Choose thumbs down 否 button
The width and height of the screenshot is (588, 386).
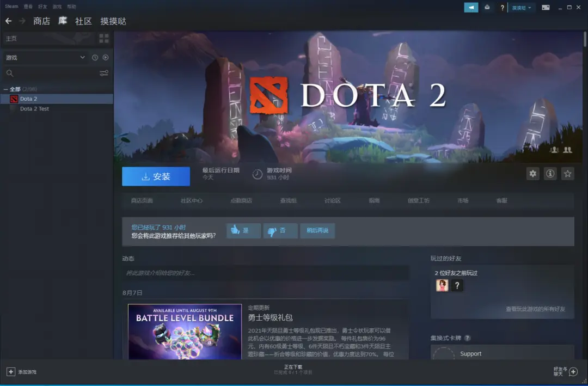[x=280, y=231]
